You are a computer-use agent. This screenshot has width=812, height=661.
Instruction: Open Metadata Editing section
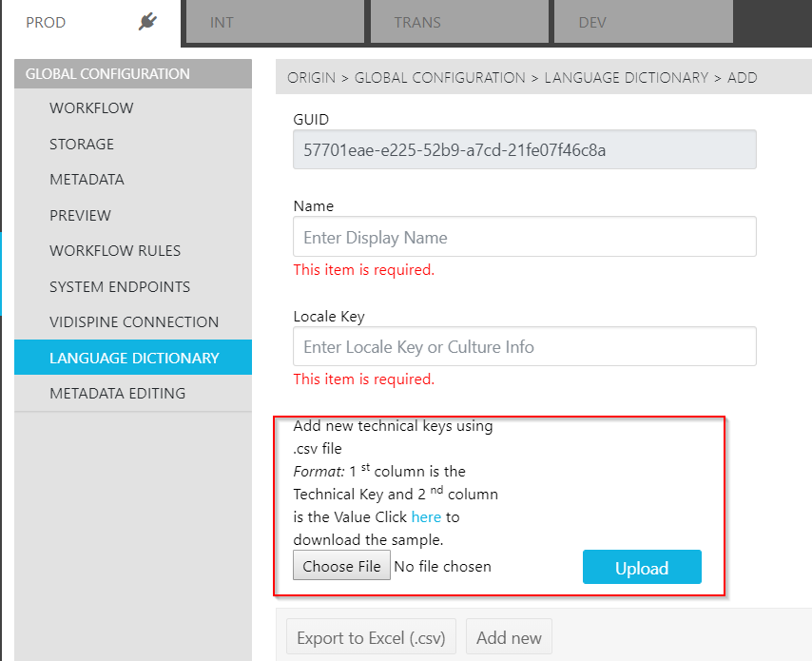[117, 394]
